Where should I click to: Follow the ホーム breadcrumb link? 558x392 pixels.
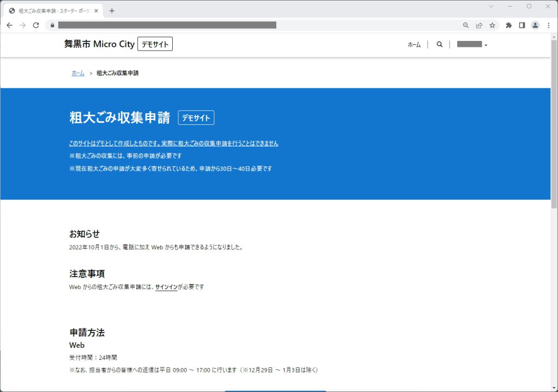(x=78, y=73)
